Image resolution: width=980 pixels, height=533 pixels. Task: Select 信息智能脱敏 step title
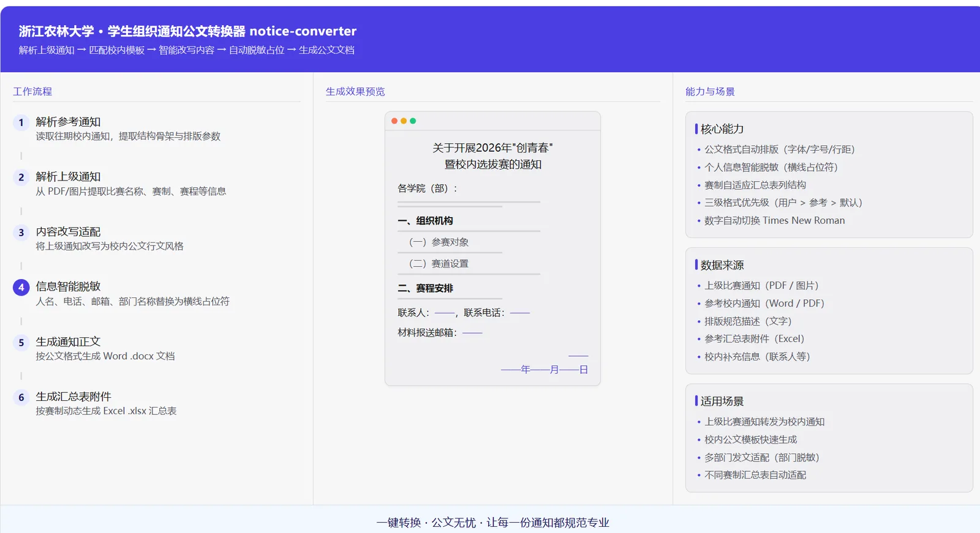68,286
